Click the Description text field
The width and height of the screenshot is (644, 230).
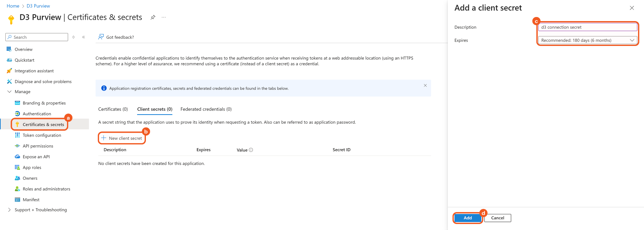point(587,27)
